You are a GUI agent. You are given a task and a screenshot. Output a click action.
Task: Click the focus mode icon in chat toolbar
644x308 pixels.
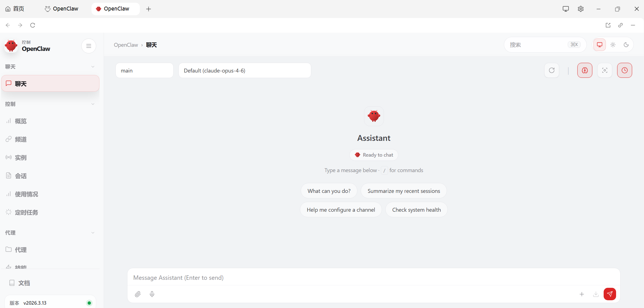tap(605, 70)
